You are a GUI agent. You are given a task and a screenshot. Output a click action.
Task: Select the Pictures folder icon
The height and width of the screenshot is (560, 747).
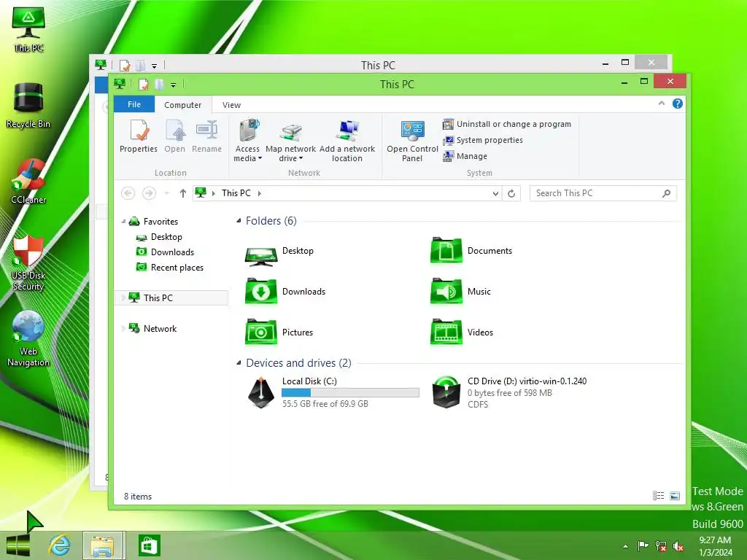click(x=260, y=332)
